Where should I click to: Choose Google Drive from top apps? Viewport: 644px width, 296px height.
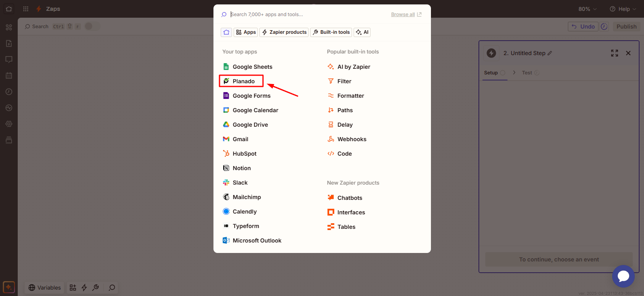tap(245, 125)
